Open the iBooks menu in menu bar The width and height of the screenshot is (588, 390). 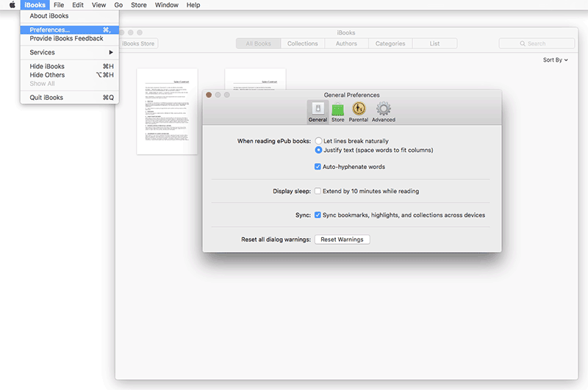(x=35, y=5)
